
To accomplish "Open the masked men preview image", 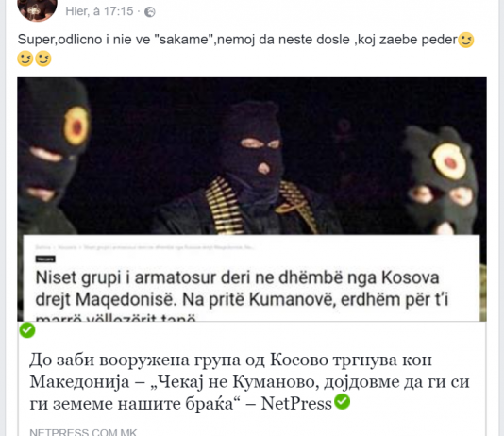I will point(252,199).
